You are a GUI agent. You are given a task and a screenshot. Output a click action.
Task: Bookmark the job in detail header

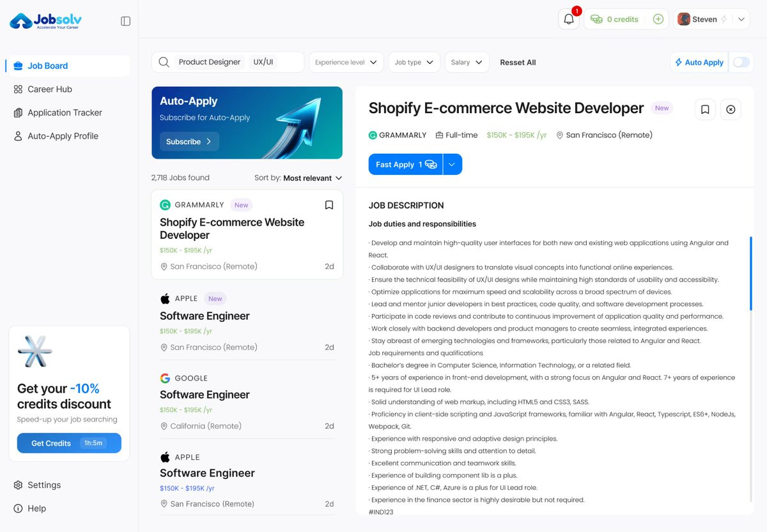705,109
